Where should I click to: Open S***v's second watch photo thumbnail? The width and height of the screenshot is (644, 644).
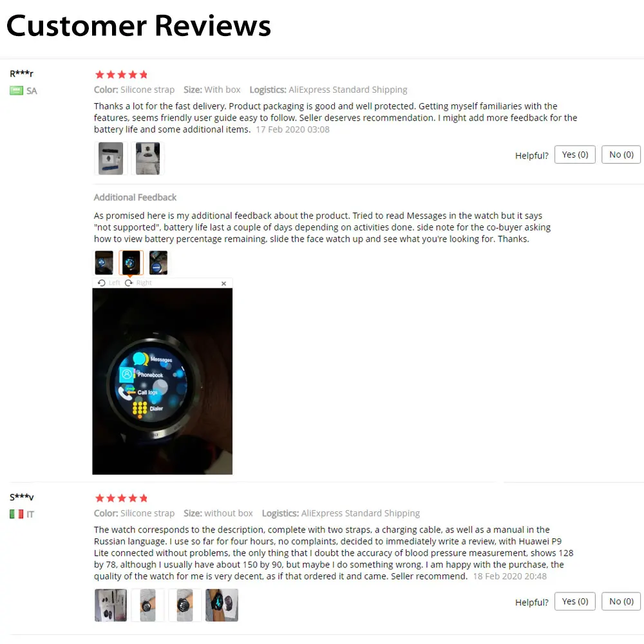[147, 605]
